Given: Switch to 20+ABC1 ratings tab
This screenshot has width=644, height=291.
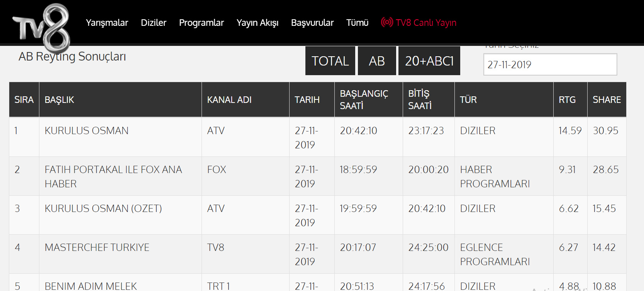Looking at the screenshot, I should pyautogui.click(x=429, y=61).
